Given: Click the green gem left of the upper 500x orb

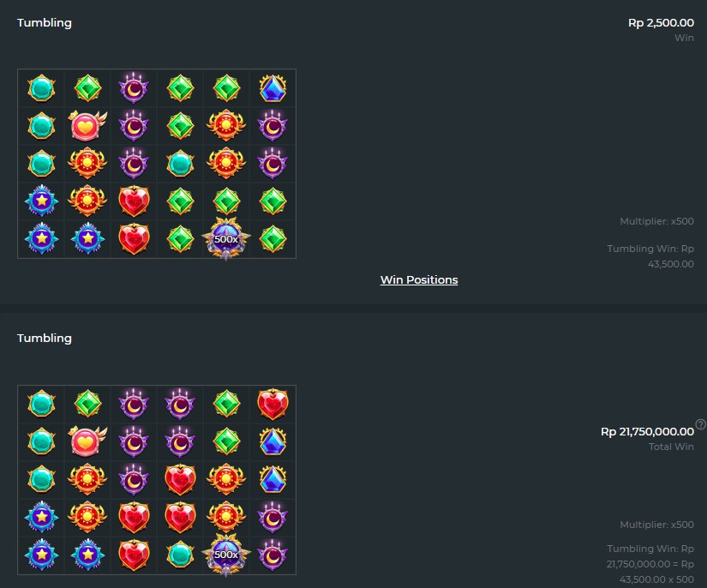Looking at the screenshot, I should point(180,239).
